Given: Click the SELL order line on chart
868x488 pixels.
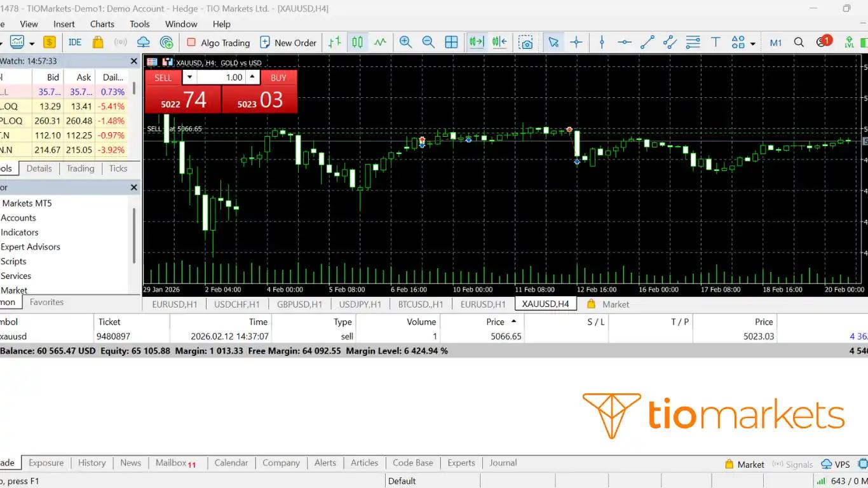Looking at the screenshot, I should [x=175, y=128].
